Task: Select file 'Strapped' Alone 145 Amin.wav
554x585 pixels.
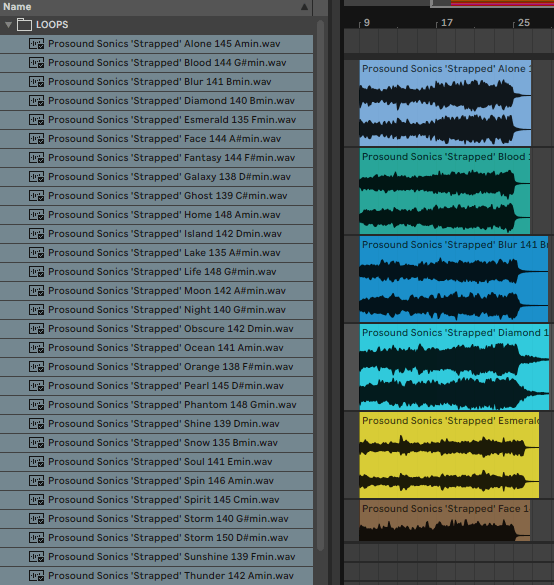Action: coord(156,44)
